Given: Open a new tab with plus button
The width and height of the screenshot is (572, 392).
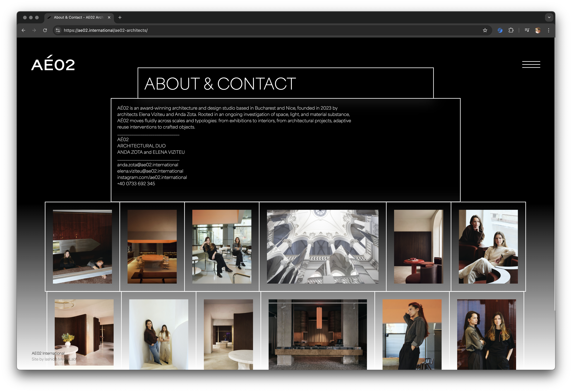Looking at the screenshot, I should click(x=120, y=18).
